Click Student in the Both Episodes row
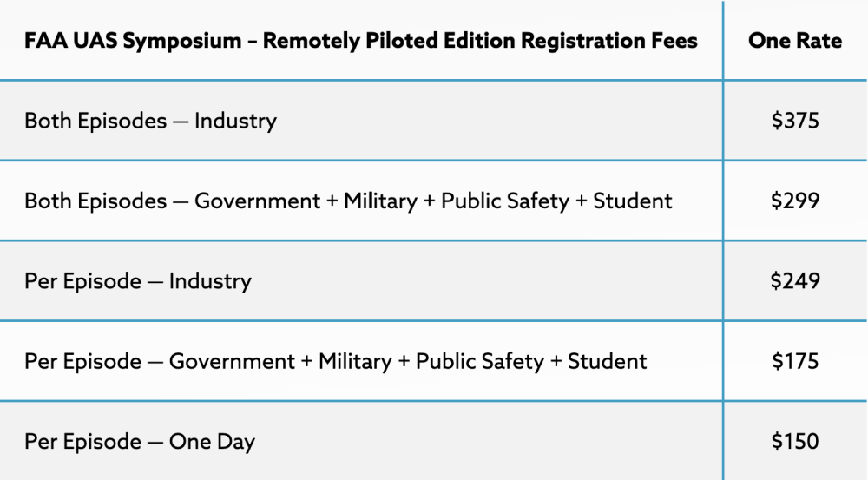Image resolution: width=868 pixels, height=480 pixels. coord(633,201)
